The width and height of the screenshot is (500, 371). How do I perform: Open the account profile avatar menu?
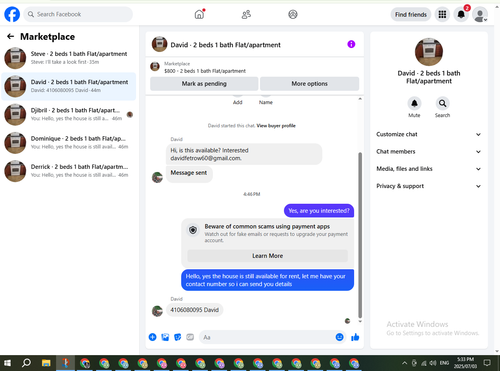click(480, 15)
